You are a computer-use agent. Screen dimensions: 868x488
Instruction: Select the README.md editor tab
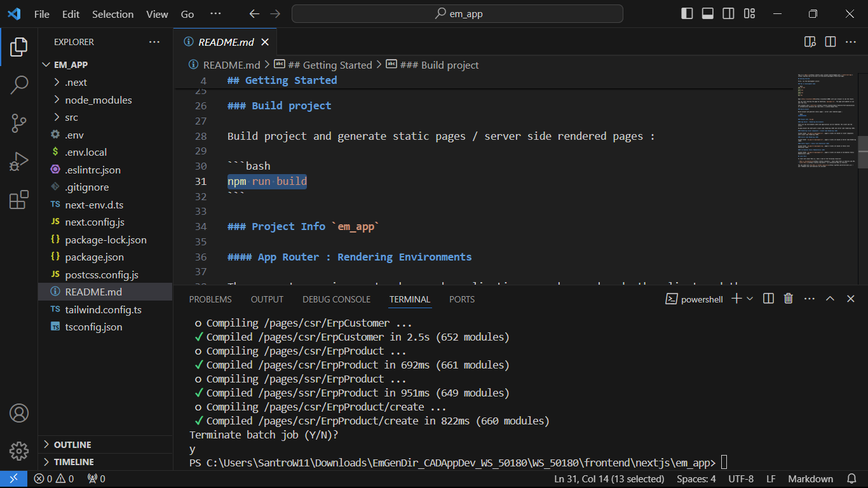pos(226,42)
